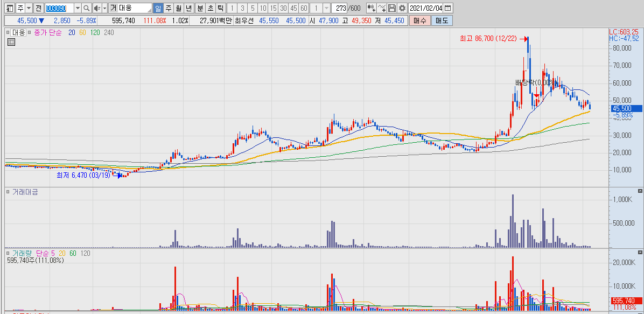The height and width of the screenshot is (314, 644).
Task: Select the 일 daily chart period
Action: (x=158, y=8)
